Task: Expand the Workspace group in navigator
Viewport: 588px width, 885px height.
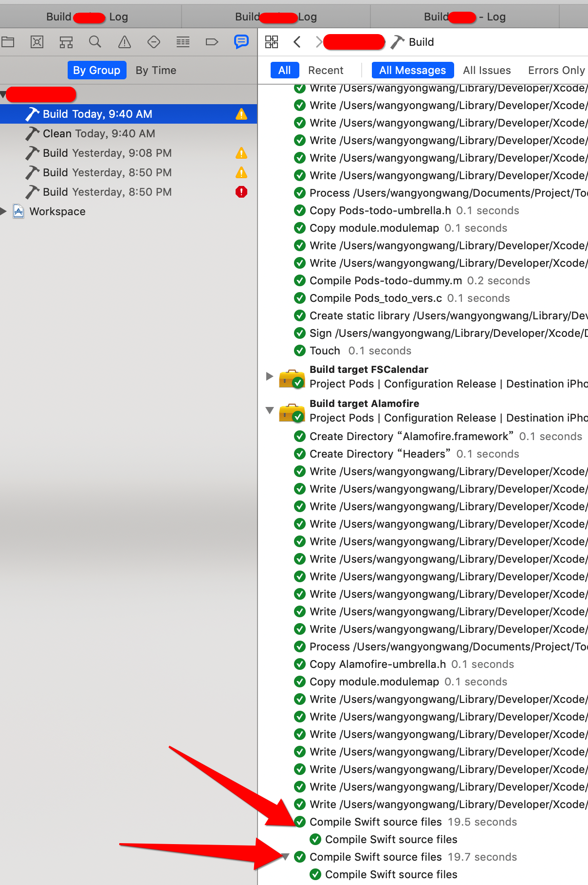Action: click(x=3, y=211)
